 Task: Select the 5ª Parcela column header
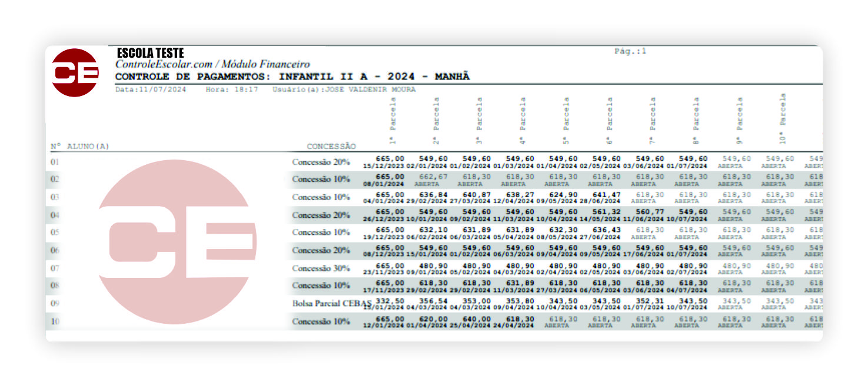(x=566, y=121)
